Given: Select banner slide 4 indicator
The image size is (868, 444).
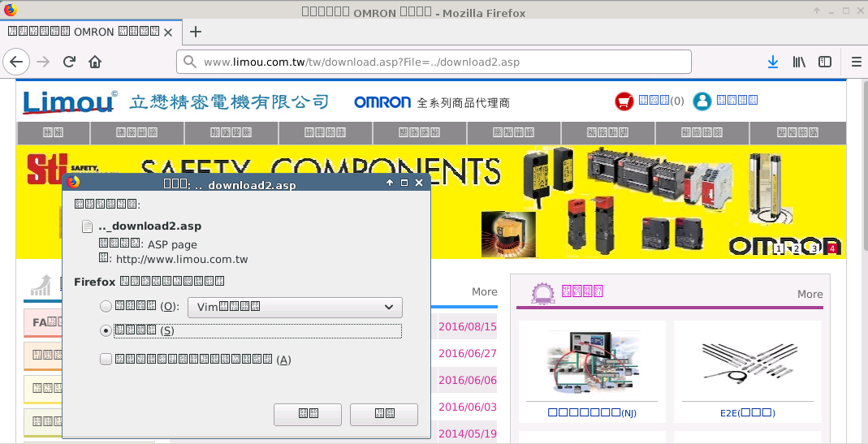Looking at the screenshot, I should click(832, 248).
